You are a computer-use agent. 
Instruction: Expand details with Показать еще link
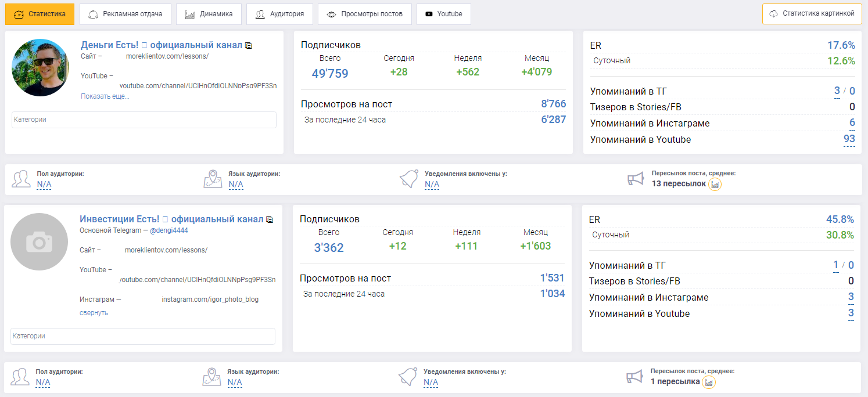coord(105,96)
